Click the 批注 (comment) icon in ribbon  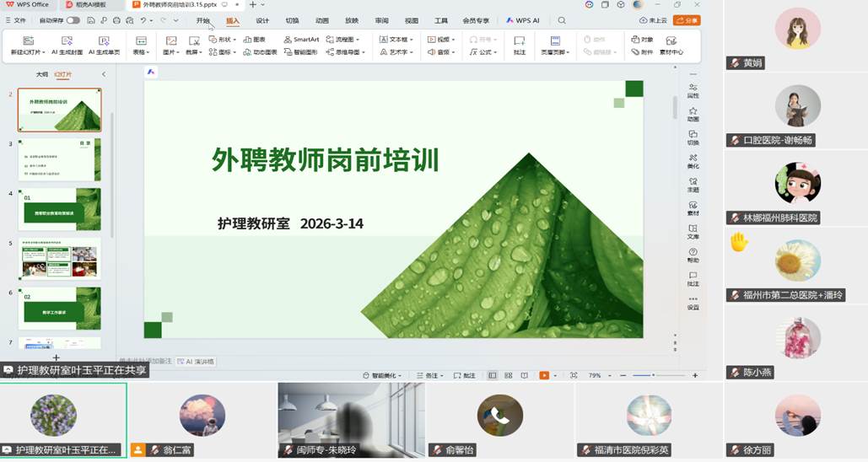point(520,45)
